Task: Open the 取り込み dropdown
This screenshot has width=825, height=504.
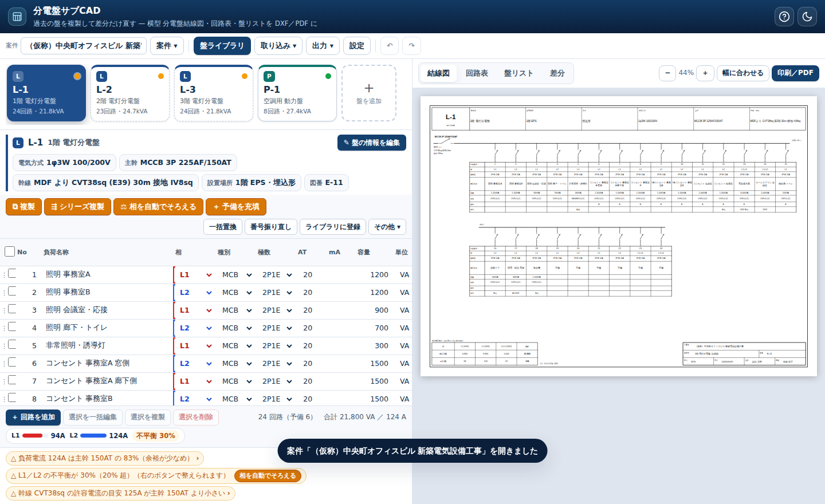Action: (x=278, y=46)
